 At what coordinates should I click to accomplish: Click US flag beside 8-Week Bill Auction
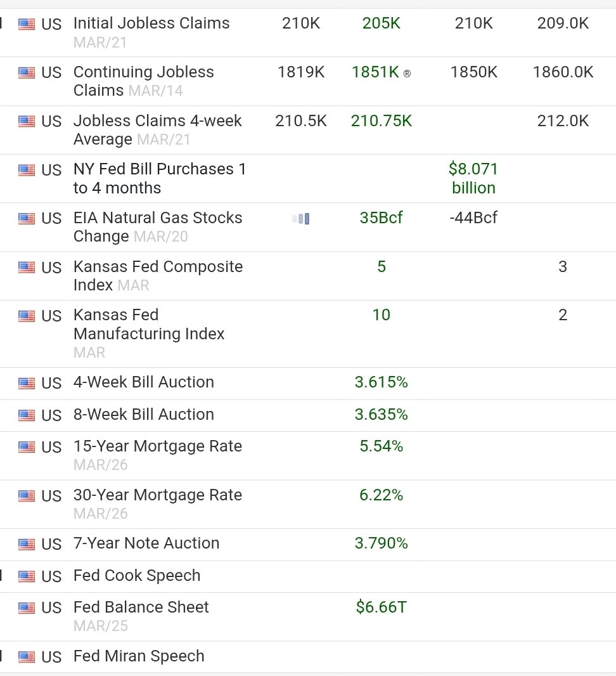tap(26, 415)
